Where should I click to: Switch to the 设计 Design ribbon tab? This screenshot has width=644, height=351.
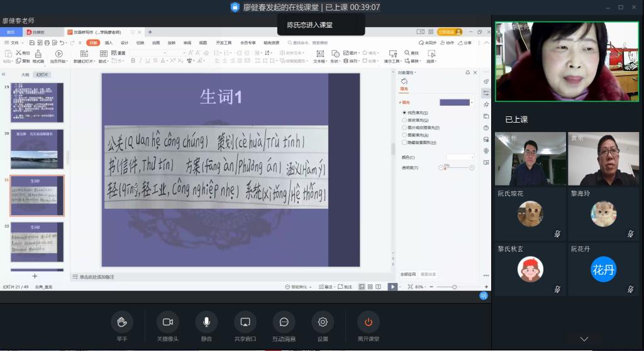[125, 43]
